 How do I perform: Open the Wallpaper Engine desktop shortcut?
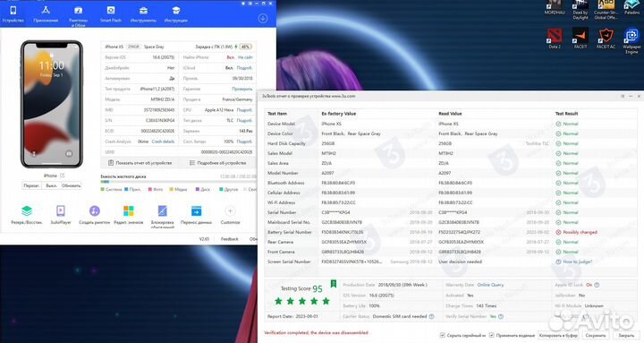tap(631, 40)
